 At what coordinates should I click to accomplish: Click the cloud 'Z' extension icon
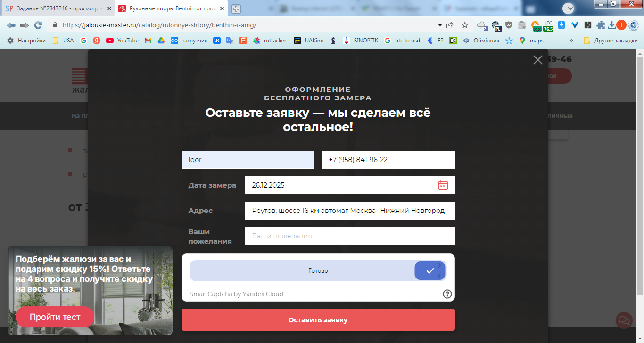pyautogui.click(x=482, y=26)
